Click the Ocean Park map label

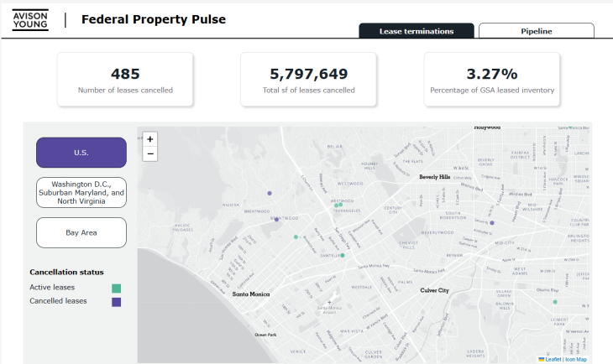click(x=265, y=335)
